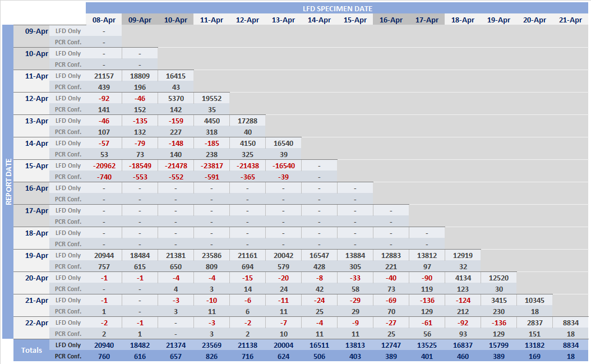Select cell with value 4450

pos(211,121)
